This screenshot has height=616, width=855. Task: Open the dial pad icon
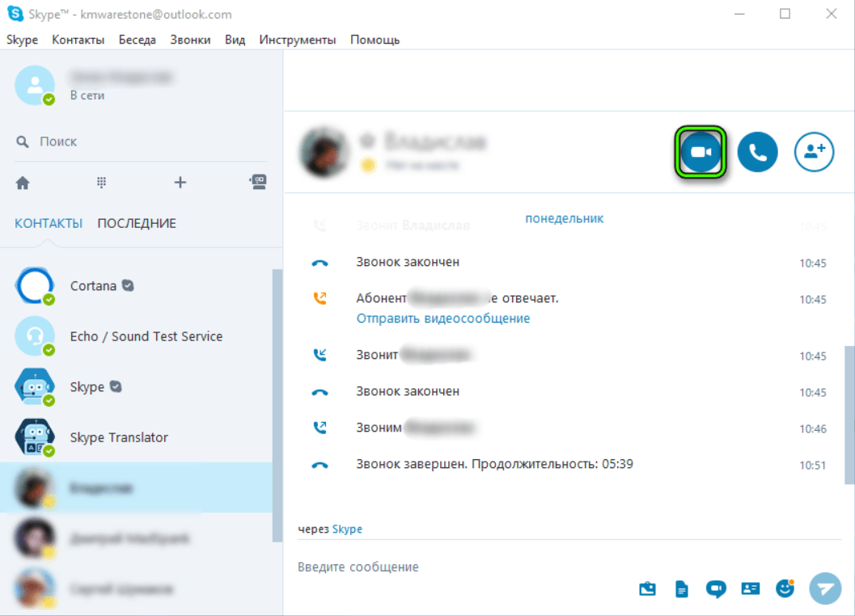click(101, 182)
